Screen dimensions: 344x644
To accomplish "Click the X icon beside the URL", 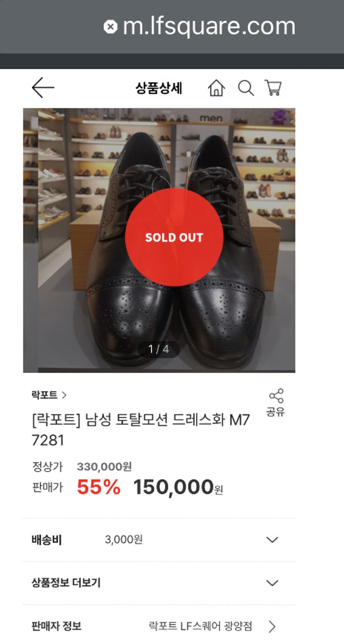I will (x=110, y=27).
